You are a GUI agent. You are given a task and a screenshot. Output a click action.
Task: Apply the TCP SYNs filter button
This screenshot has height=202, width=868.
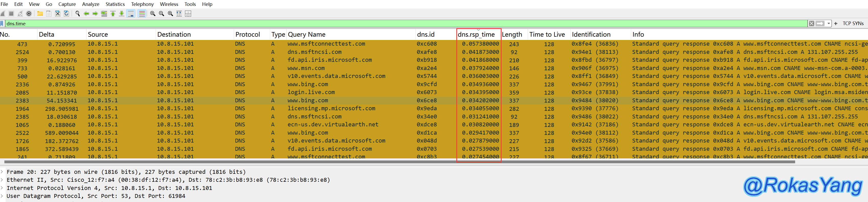coord(853,23)
